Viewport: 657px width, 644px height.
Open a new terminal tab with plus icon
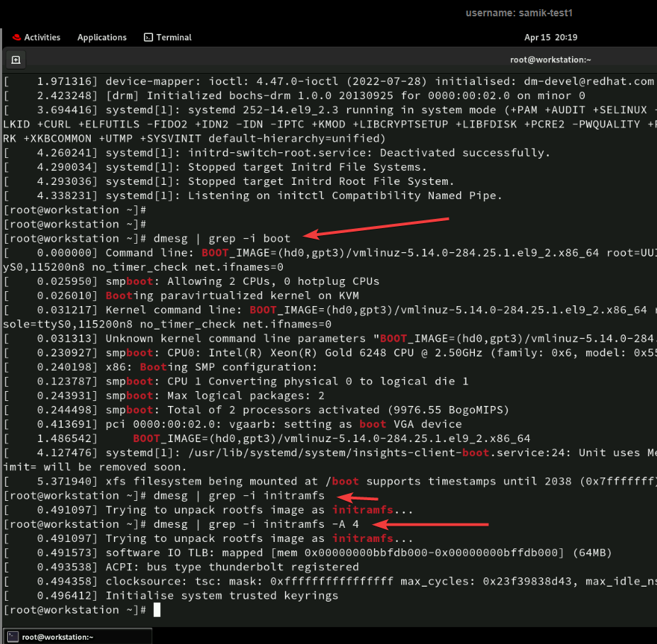(16, 60)
